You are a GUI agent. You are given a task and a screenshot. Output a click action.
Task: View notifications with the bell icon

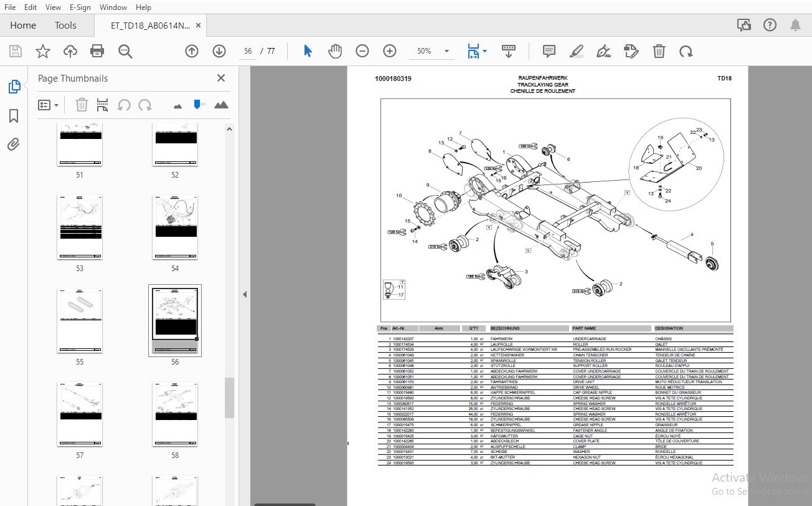pyautogui.click(x=795, y=25)
